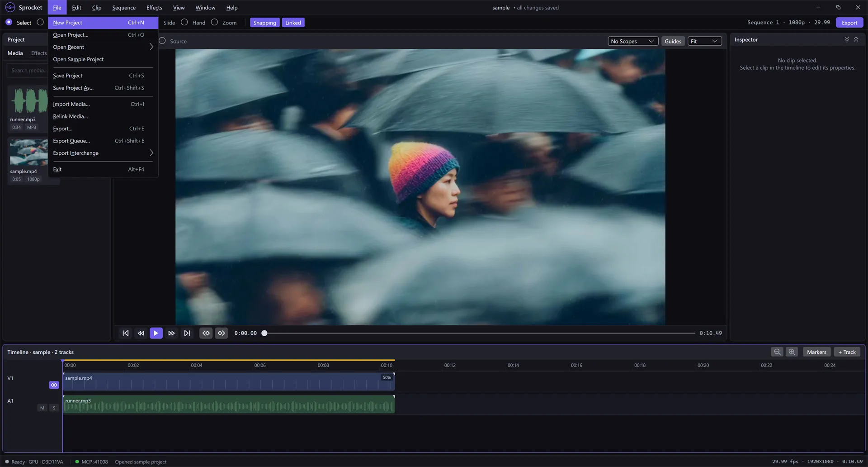Zoom in the timeline with the magnifier
This screenshot has height=467, width=868.
(x=792, y=352)
